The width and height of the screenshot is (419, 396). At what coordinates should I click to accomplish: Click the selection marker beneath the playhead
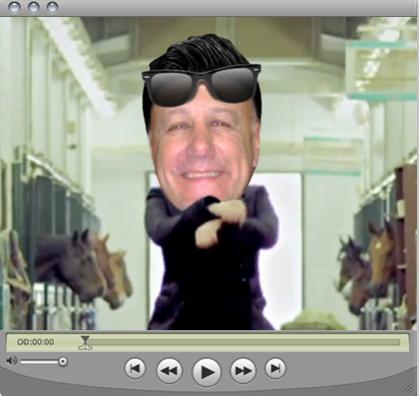point(85,348)
